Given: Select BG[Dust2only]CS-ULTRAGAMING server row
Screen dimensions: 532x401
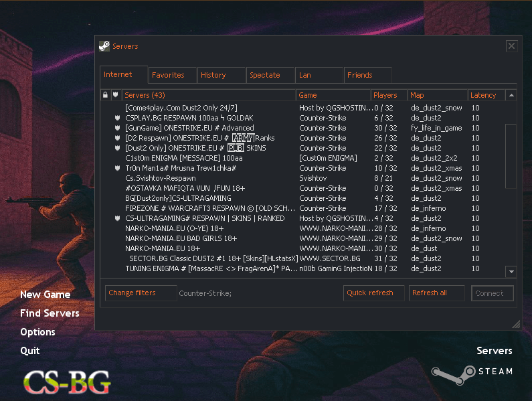Looking at the screenshot, I should click(302, 198).
